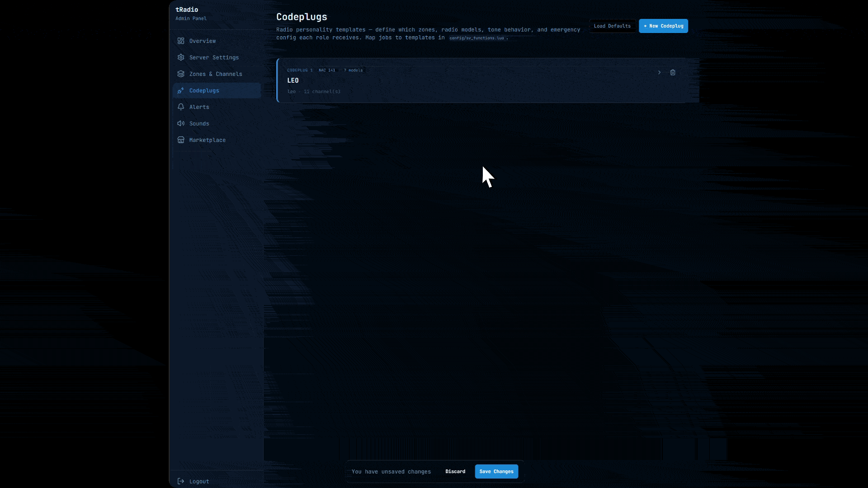Delete the LEO codeplug with trash icon

point(673,72)
